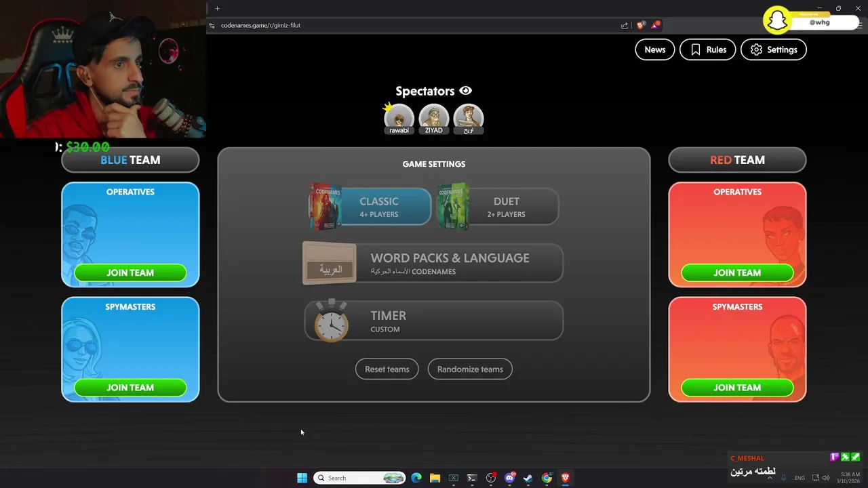Click the microphone tray icon
The image size is (868, 488).
[x=783, y=478]
